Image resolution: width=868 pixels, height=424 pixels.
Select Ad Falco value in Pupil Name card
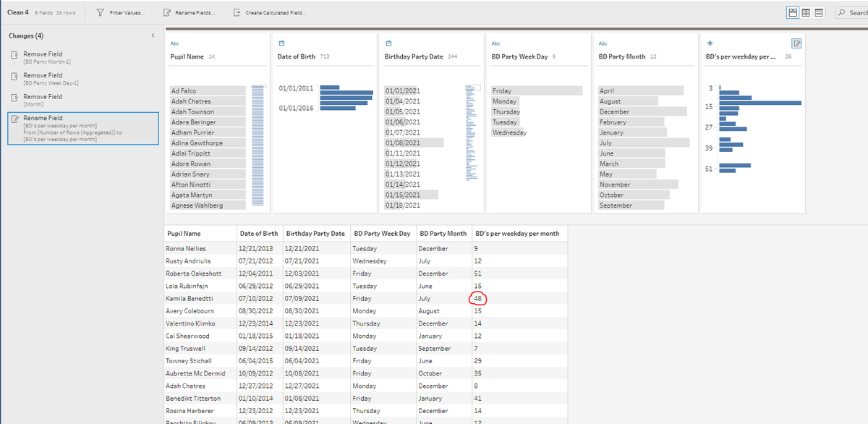[x=208, y=90]
